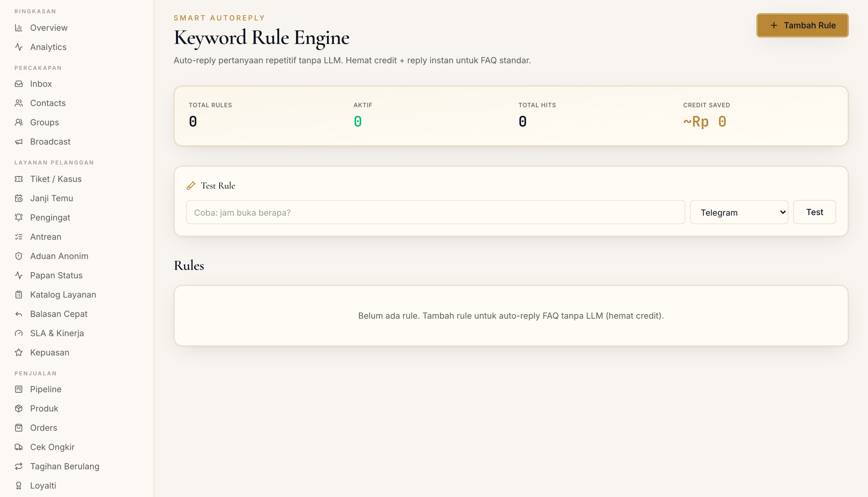
Task: Click the Produk sidebar label
Action: click(x=44, y=408)
